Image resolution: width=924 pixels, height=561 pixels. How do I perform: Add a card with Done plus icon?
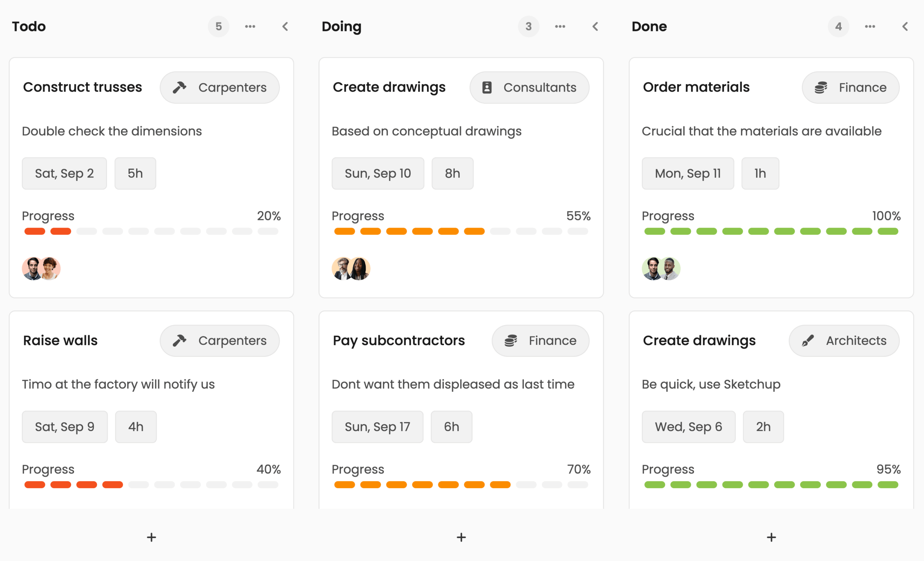tap(771, 537)
